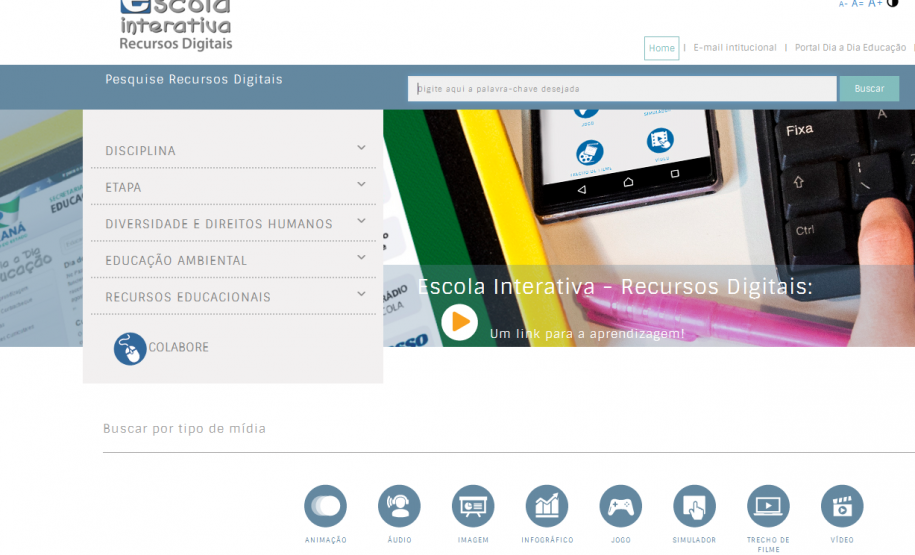Expand the Recursos Educacionais filter

[233, 297]
